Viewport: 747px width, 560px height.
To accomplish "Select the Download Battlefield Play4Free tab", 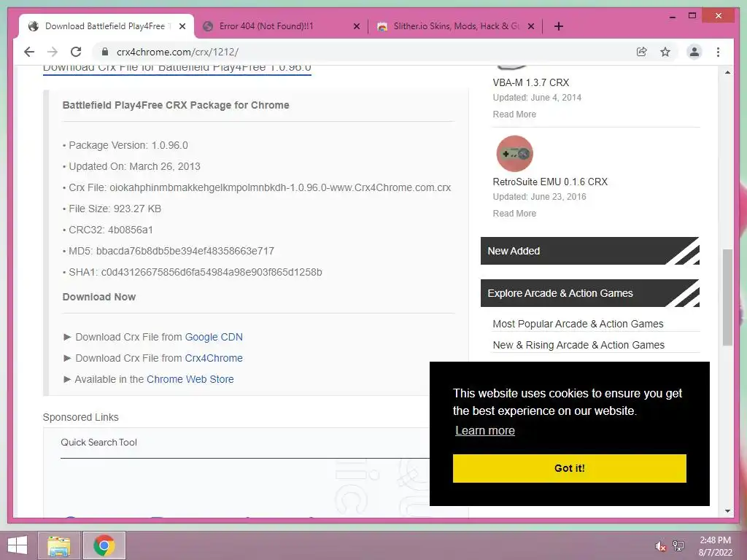I will click(105, 26).
